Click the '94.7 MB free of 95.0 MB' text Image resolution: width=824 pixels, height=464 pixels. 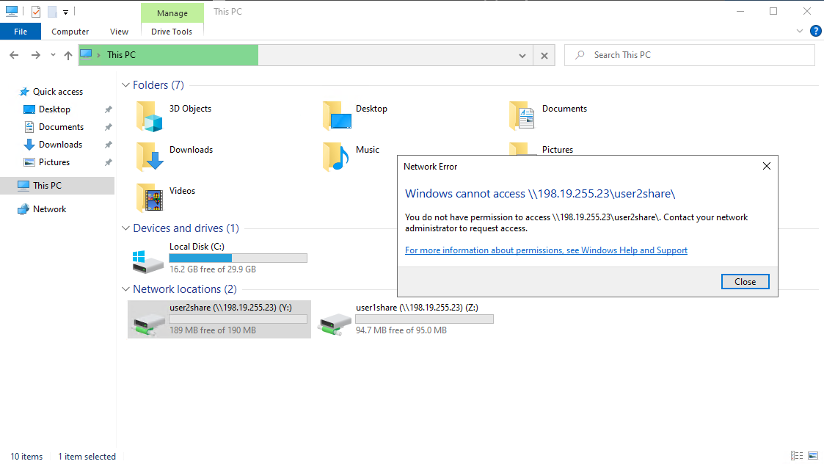(401, 331)
